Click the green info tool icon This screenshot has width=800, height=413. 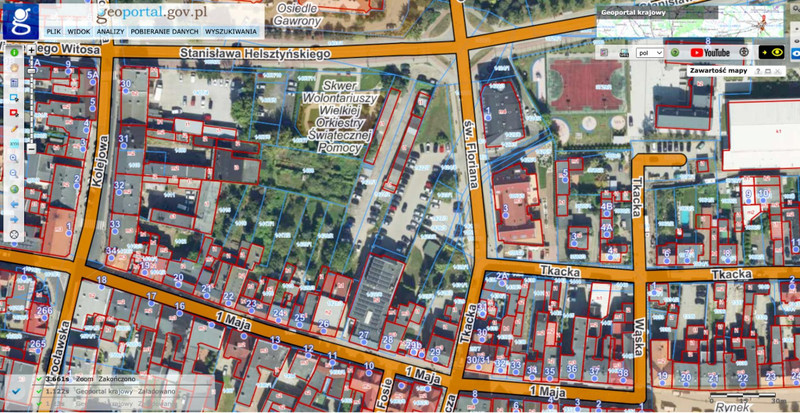pos(15,50)
